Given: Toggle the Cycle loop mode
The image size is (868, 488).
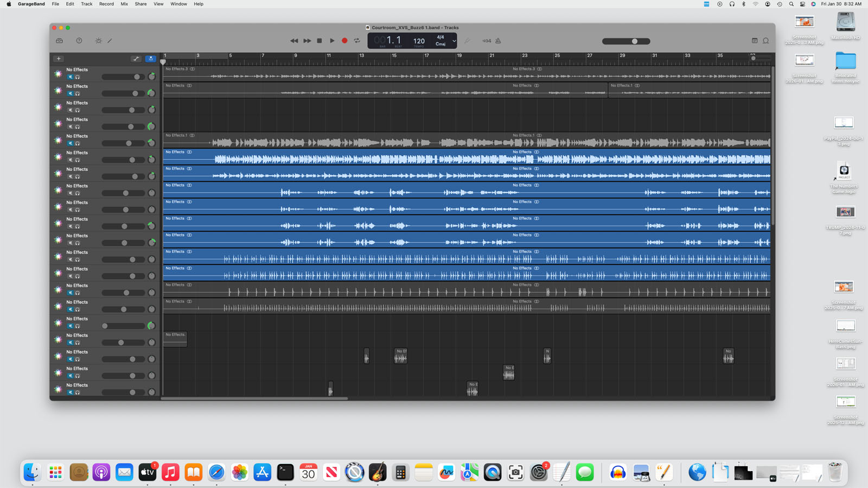Looking at the screenshot, I should point(357,41).
